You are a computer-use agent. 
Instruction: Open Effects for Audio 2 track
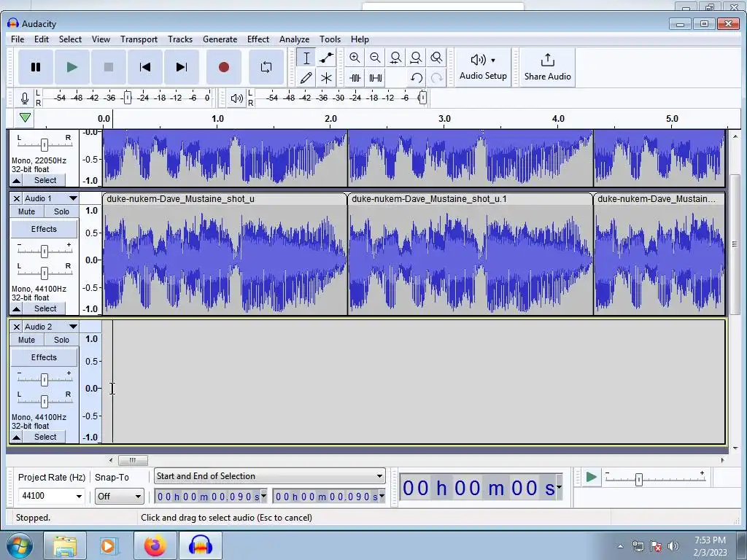tap(44, 357)
